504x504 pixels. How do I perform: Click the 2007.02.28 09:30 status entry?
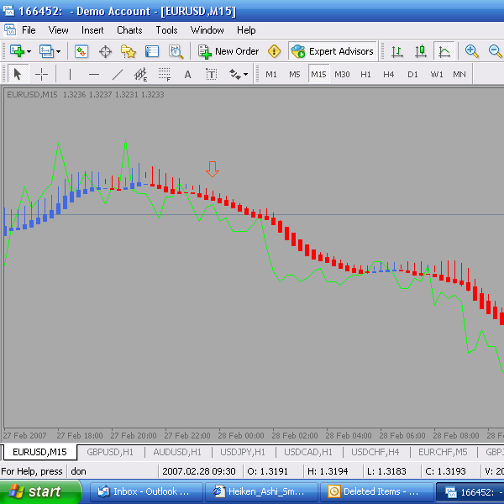(199, 471)
